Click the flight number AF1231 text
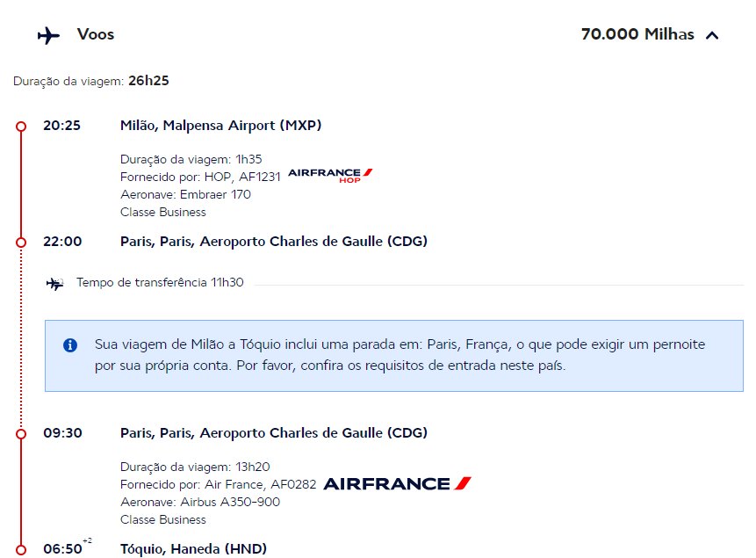The width and height of the screenshot is (756, 558). click(259, 178)
